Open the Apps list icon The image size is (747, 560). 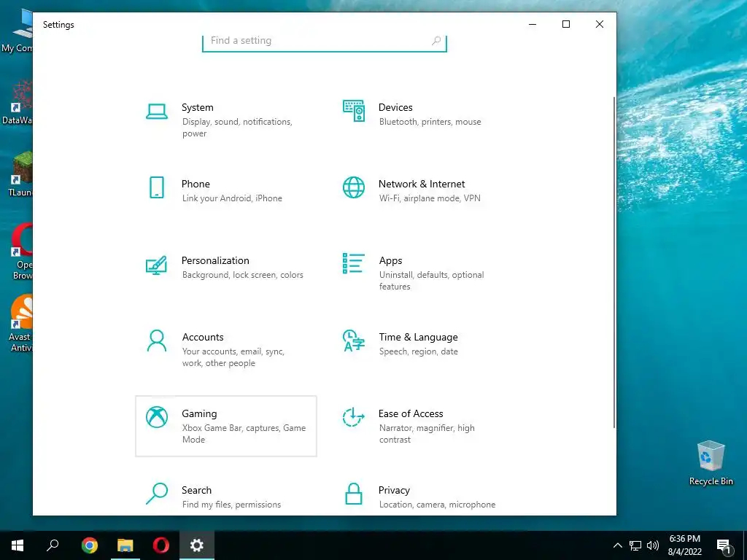[354, 263]
